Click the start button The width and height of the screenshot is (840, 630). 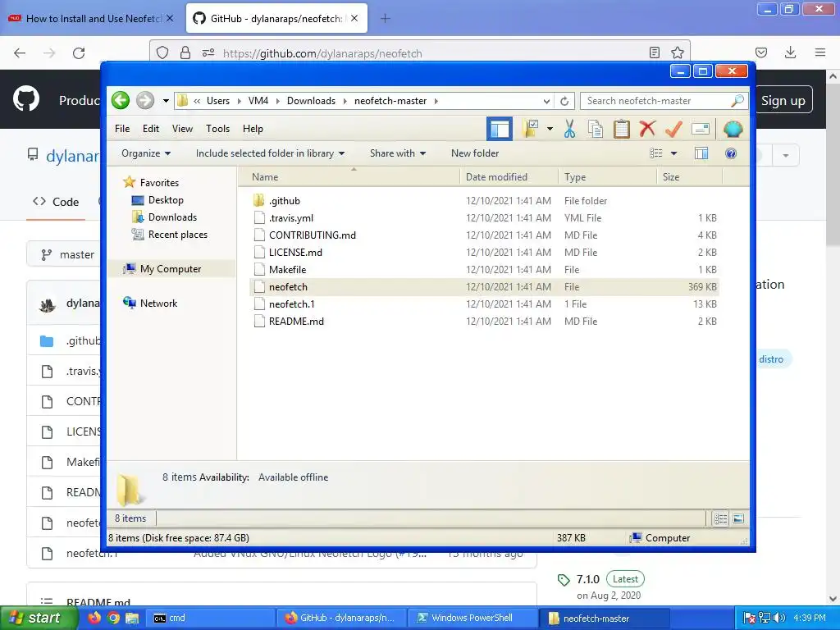pos(38,619)
